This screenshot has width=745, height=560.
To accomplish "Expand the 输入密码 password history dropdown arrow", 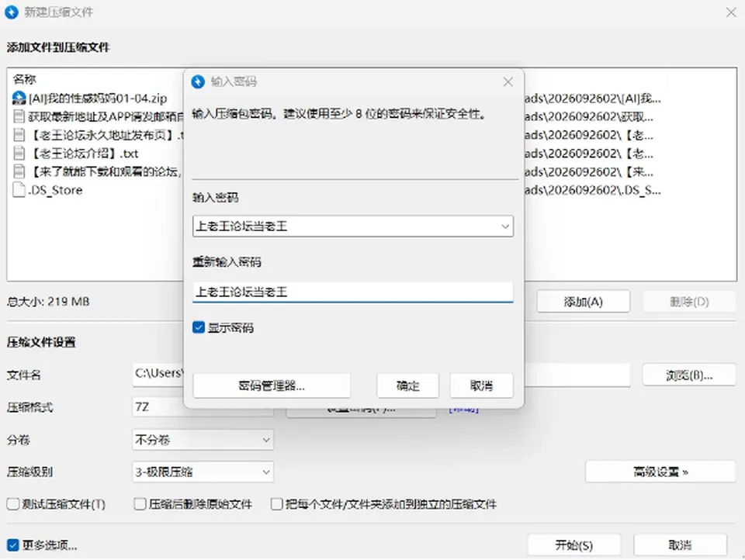I will click(x=505, y=226).
